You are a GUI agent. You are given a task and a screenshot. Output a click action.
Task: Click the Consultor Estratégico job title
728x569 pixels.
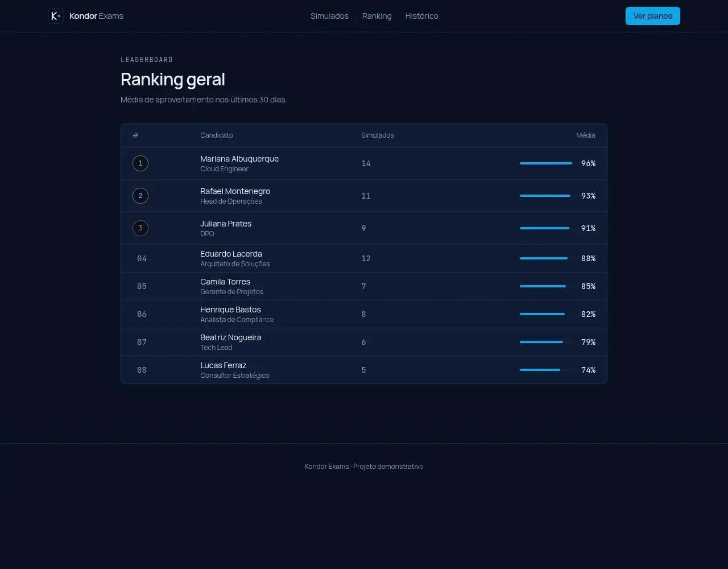pos(235,376)
